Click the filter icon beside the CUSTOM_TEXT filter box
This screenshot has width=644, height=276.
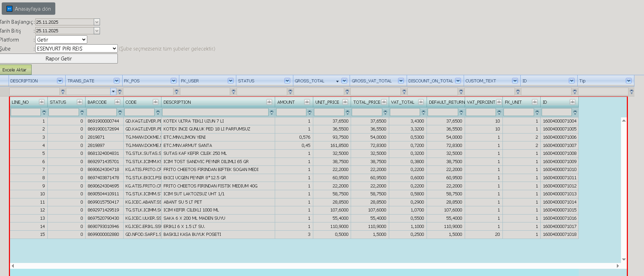pyautogui.click(x=518, y=92)
